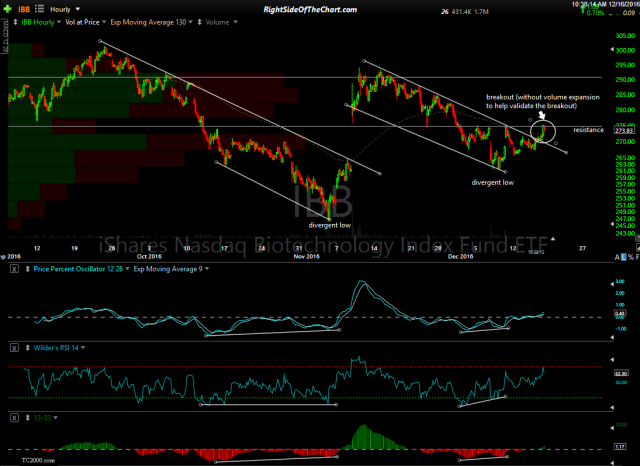The image size is (640, 466).
Task: Click move arrows of Wilder's RSI pane
Action: click(x=27, y=348)
